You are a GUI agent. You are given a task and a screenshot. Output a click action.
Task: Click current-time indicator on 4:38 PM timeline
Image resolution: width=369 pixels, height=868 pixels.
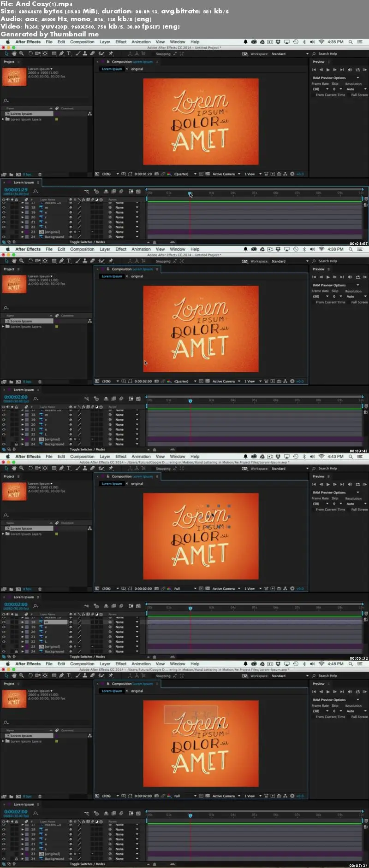click(190, 401)
